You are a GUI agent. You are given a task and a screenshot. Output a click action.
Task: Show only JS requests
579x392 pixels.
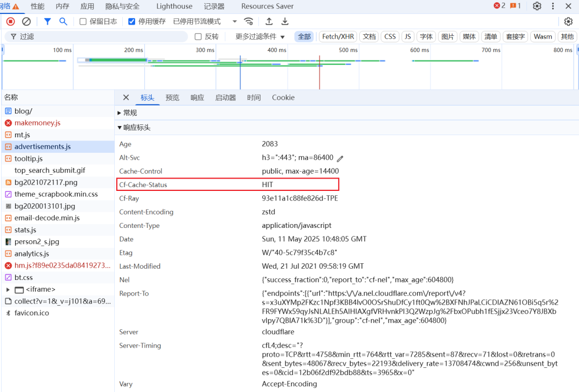point(407,36)
